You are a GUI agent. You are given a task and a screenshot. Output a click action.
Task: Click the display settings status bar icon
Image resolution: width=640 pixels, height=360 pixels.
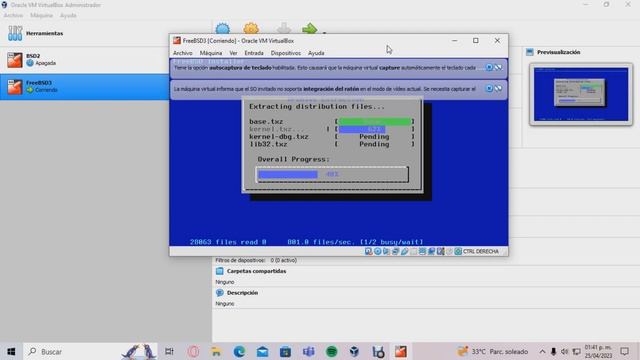[x=422, y=251]
